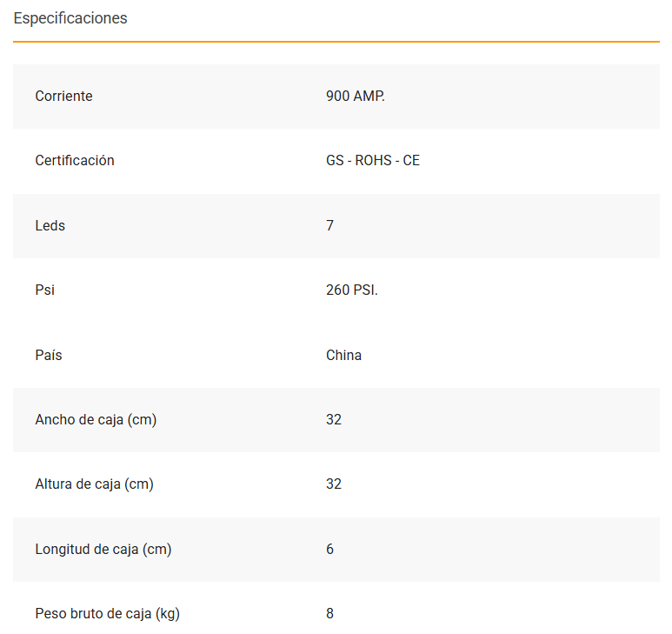Click the China country value
The width and height of the screenshot is (672, 634).
tap(343, 356)
